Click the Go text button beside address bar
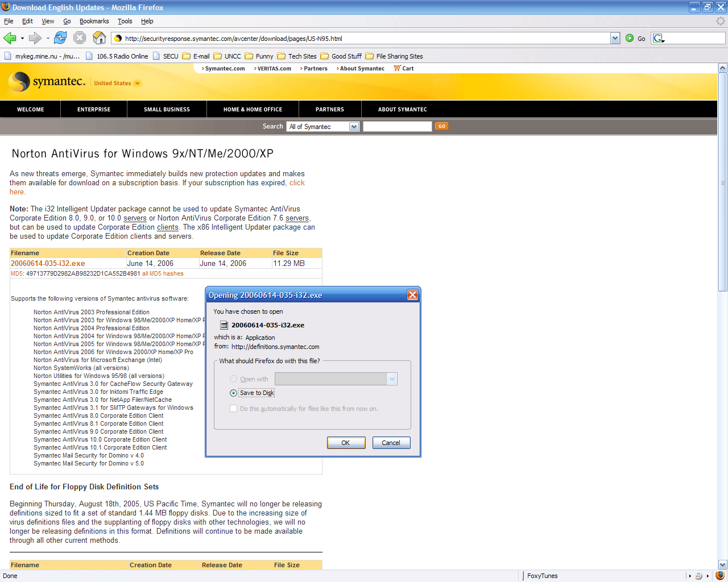 point(641,39)
